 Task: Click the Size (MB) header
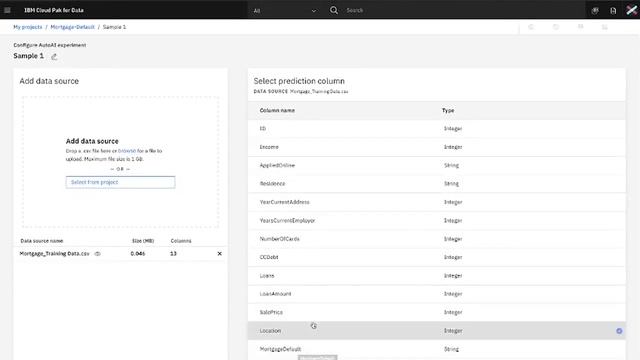(143, 241)
